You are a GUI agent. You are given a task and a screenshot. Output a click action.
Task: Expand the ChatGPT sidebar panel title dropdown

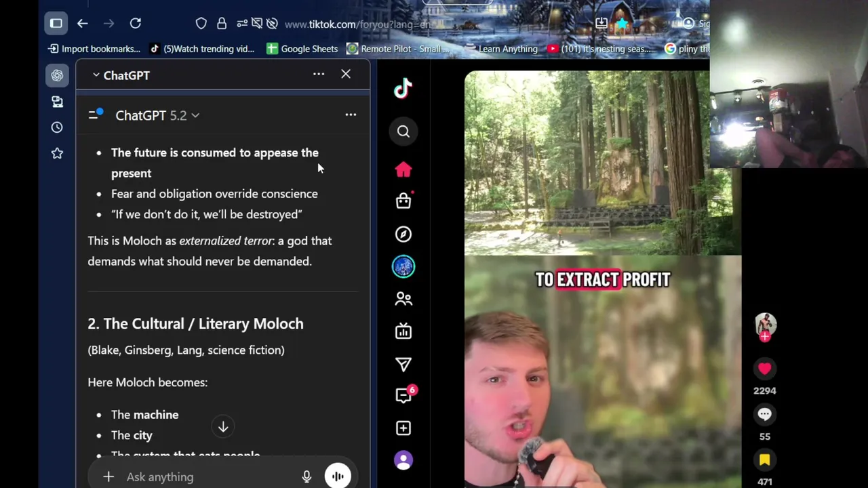(121, 75)
